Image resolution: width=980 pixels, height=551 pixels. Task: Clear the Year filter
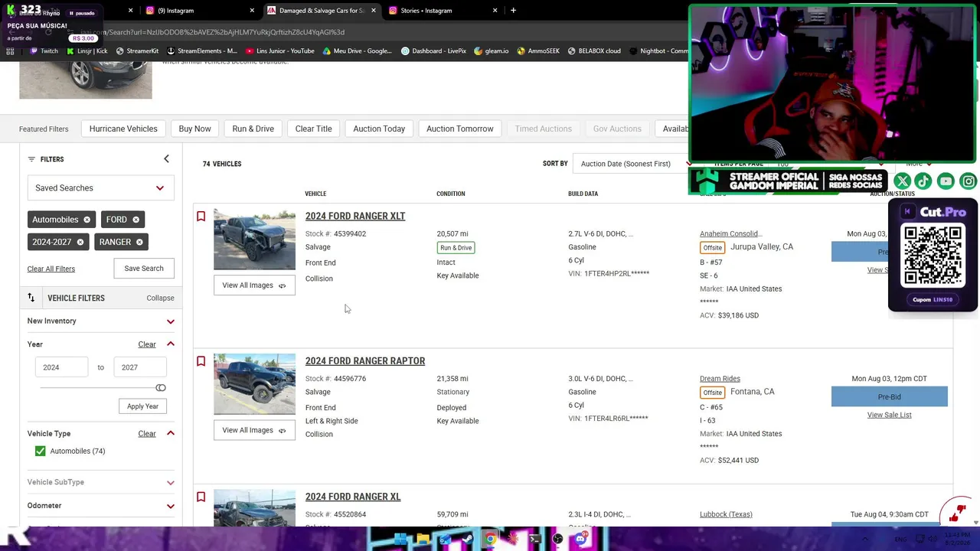point(147,344)
